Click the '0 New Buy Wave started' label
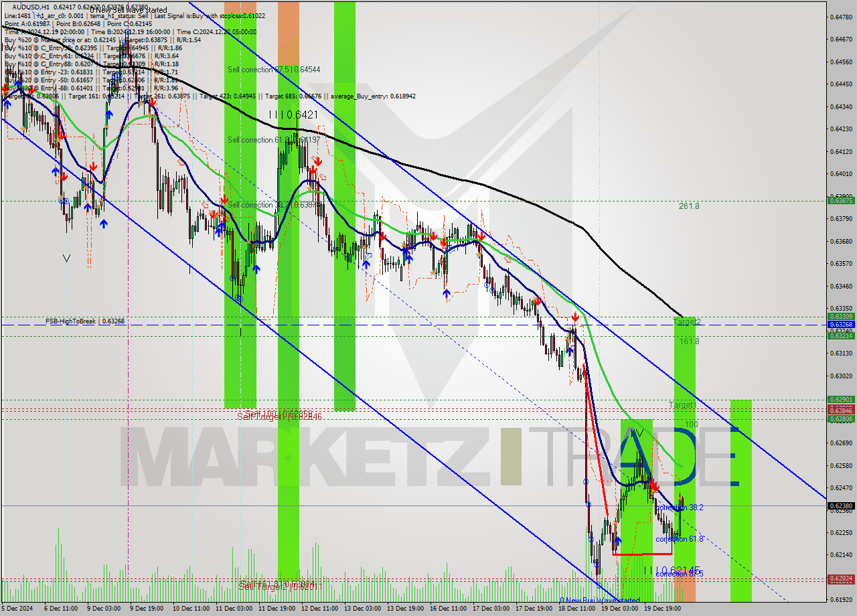Screen dimensions: 857x616 point(599,600)
